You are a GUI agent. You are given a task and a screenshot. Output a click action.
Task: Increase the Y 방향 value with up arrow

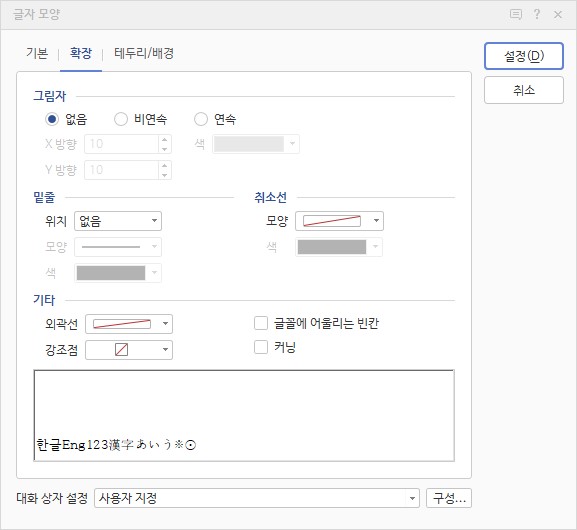164,165
